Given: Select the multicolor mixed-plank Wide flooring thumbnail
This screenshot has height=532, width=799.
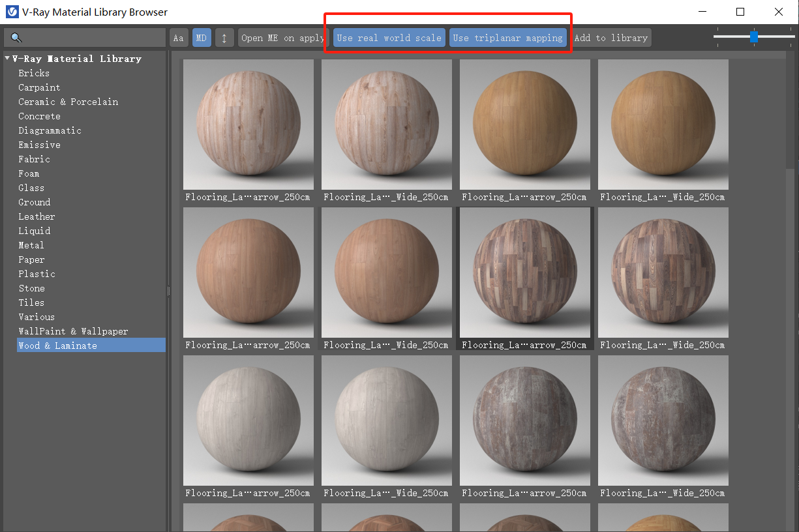Looking at the screenshot, I should 663,273.
